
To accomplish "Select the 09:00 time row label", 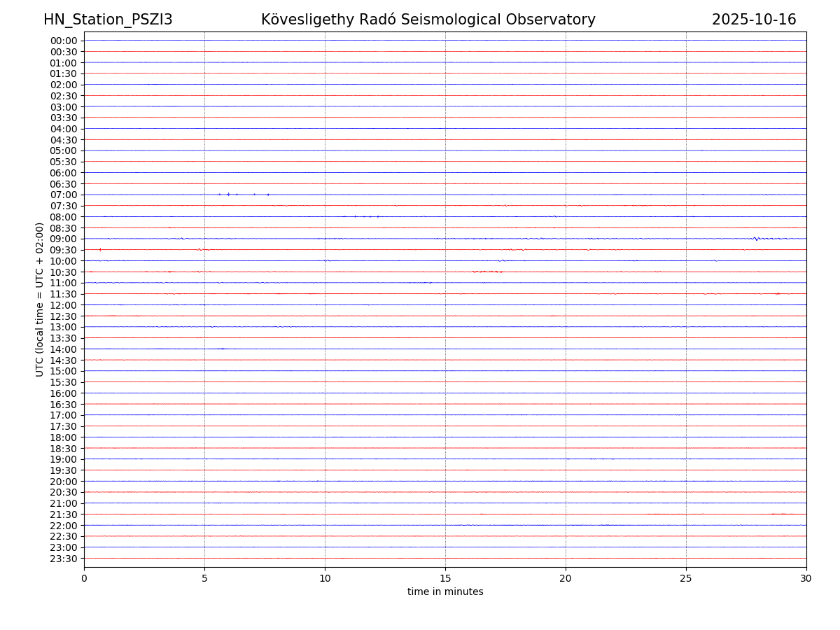I will coord(63,239).
